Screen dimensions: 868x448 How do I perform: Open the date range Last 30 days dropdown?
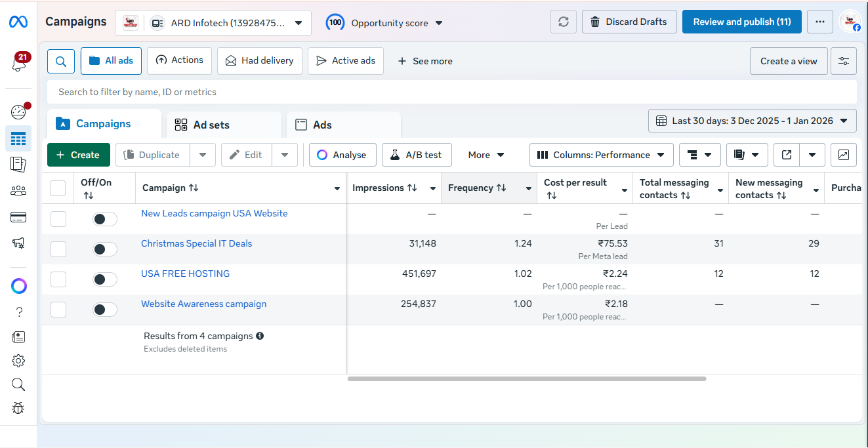(752, 121)
